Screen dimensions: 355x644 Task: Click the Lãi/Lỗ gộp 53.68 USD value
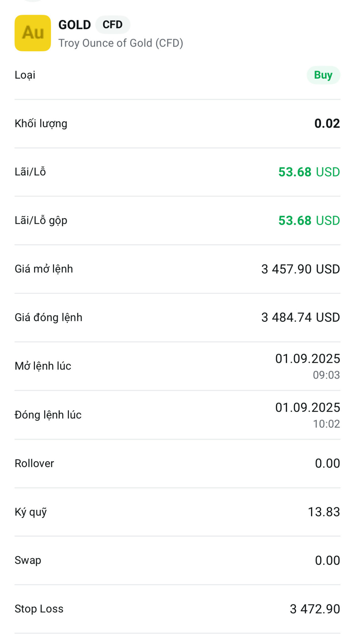(x=309, y=221)
